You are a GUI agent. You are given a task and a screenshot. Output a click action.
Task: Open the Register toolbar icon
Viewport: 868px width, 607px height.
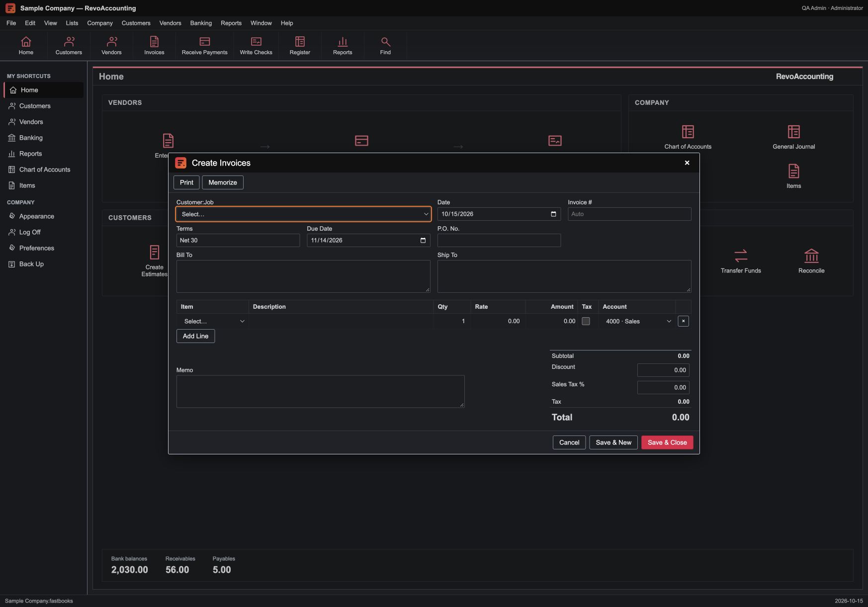coord(300,46)
